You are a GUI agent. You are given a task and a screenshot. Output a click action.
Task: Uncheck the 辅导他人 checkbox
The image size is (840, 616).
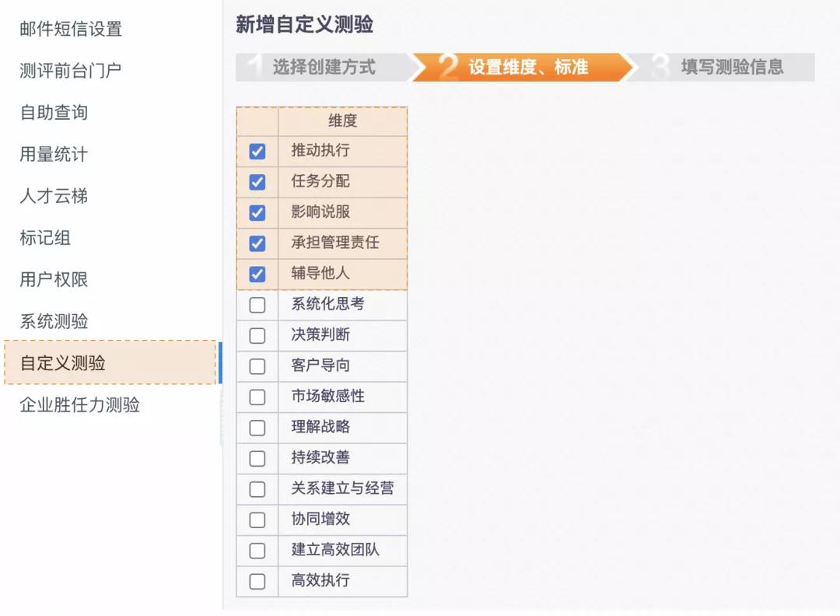(x=257, y=274)
